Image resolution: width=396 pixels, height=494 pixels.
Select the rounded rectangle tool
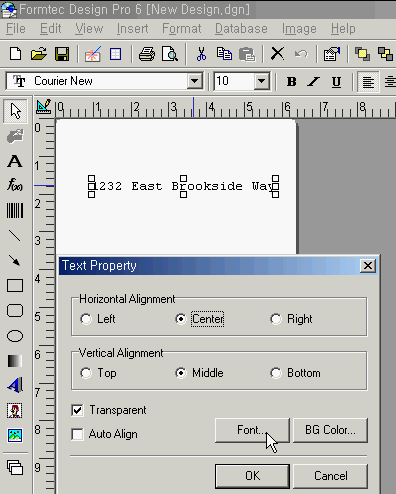(x=15, y=310)
